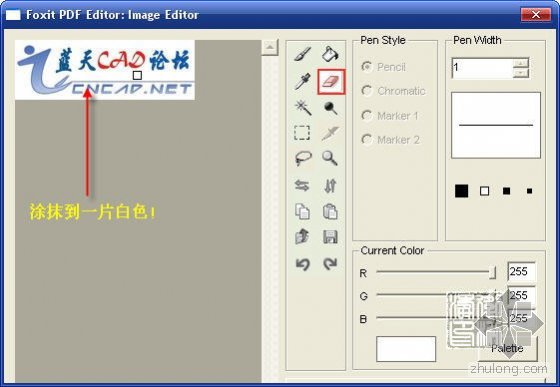Screen dimensions: 560x387
Task: Flip the image horizontally
Action: coord(302,186)
